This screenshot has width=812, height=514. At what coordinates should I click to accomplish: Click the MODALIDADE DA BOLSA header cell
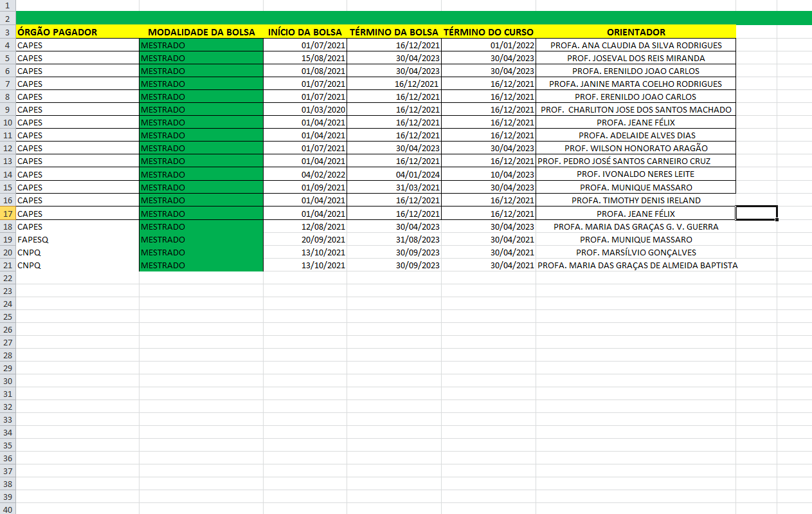coord(201,32)
